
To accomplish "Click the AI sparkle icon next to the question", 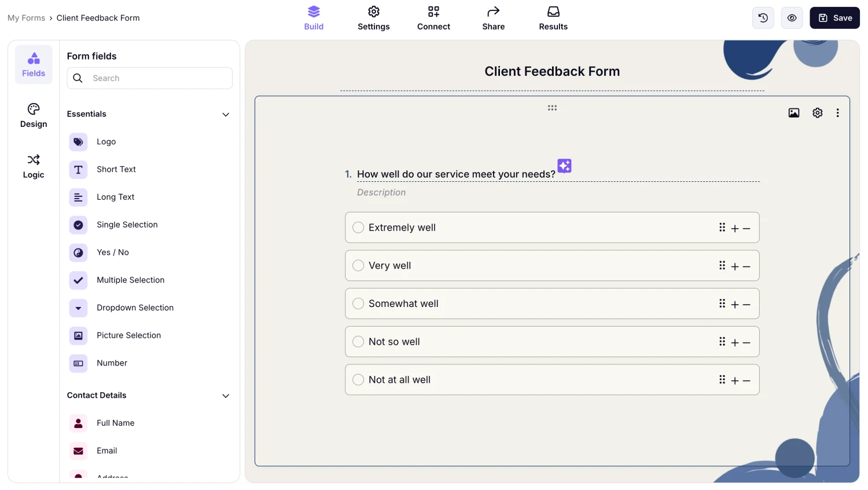I will pos(564,166).
